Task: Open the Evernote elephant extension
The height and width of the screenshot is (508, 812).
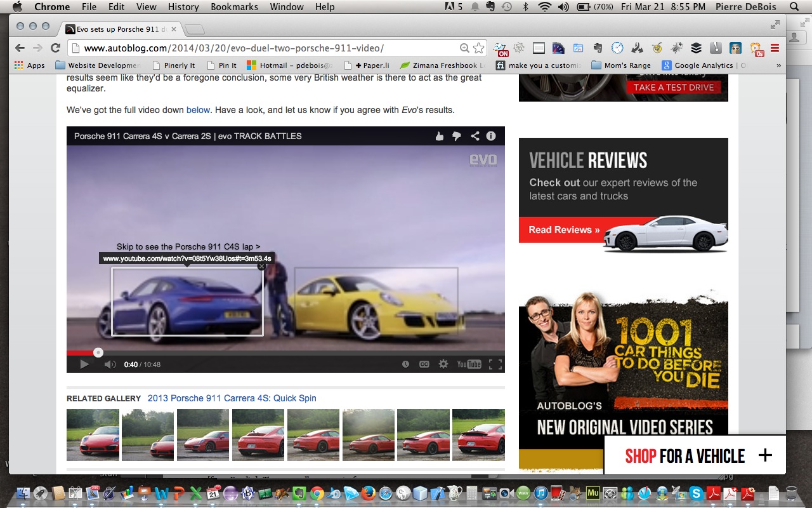Action: point(597,48)
